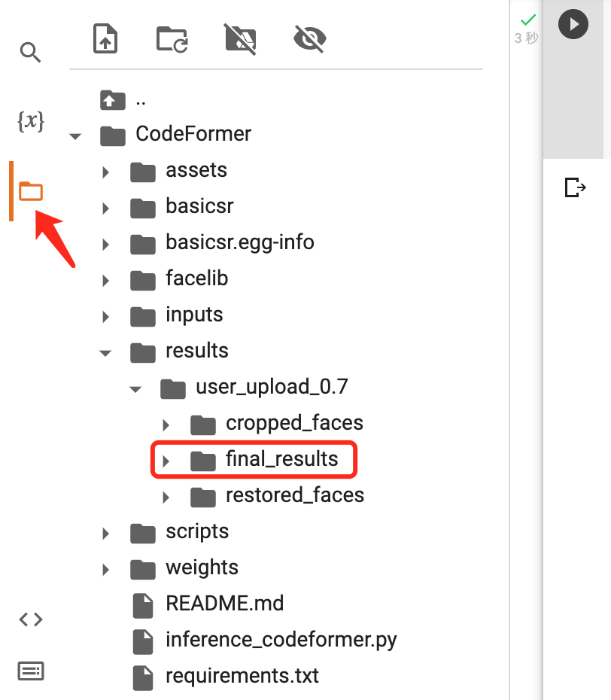Collapse the results folder
Image resolution: width=611 pixels, height=700 pixels.
pos(105,352)
